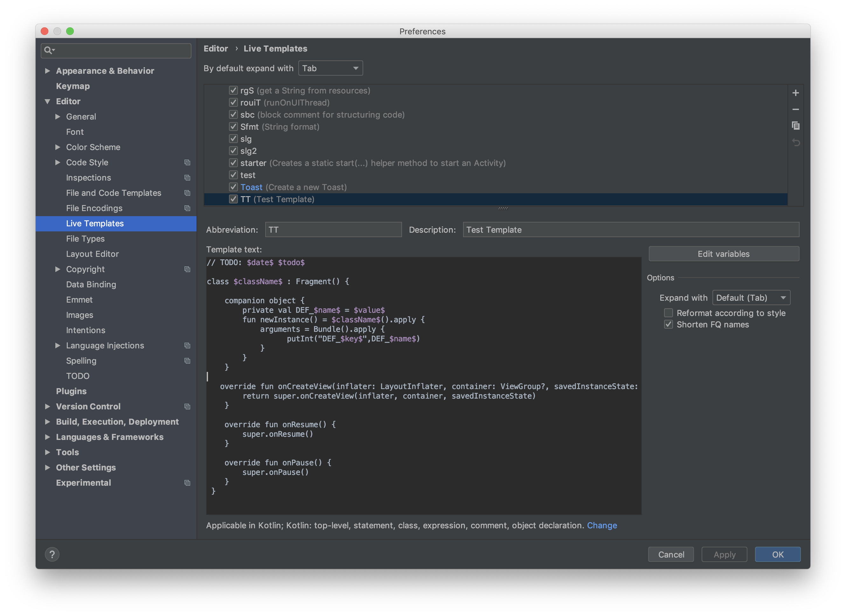Click the search magnifier icon in settings
This screenshot has height=616, width=846.
point(48,50)
